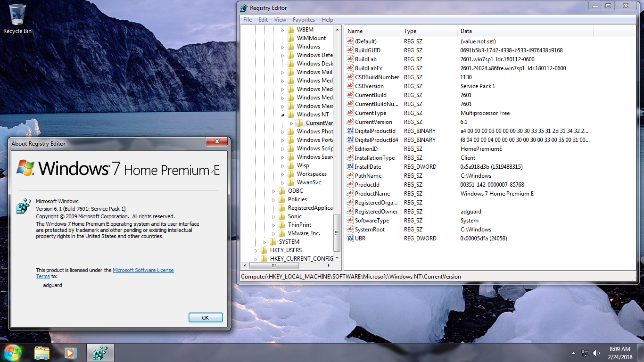Viewport: 644px width, 362px height.
Task: Select the DigitalProductId binary value icon
Action: click(x=350, y=131)
